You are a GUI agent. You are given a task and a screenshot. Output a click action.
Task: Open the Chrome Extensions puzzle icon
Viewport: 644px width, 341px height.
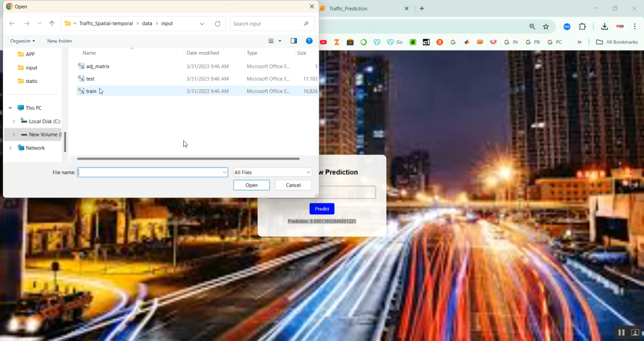(582, 27)
